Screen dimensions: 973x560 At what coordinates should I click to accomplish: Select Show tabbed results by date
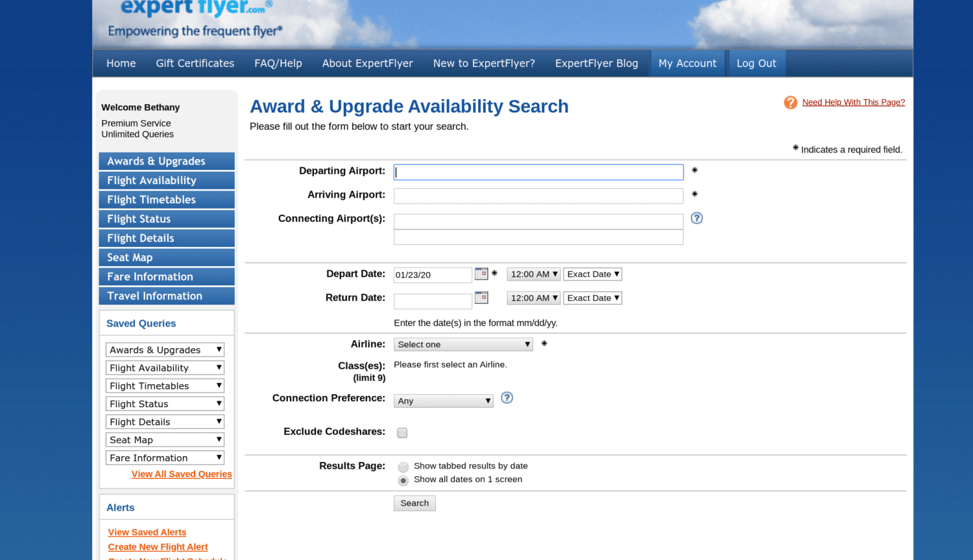pos(403,467)
